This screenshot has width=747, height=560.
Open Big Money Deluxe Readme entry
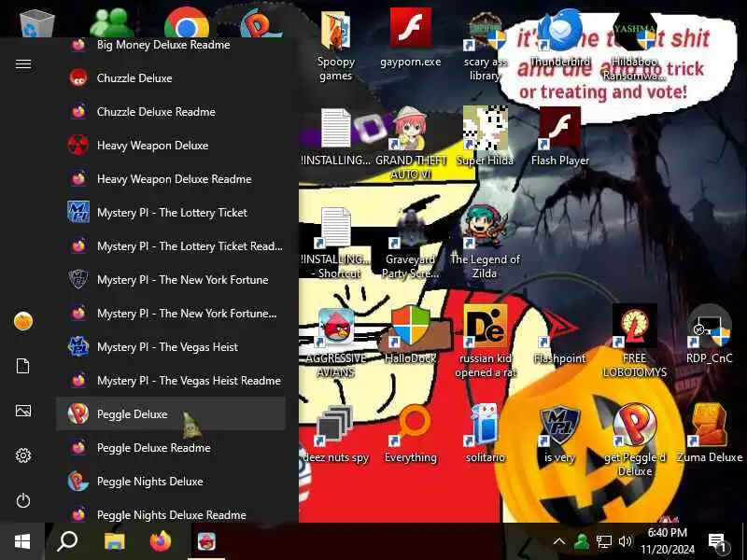point(171,45)
